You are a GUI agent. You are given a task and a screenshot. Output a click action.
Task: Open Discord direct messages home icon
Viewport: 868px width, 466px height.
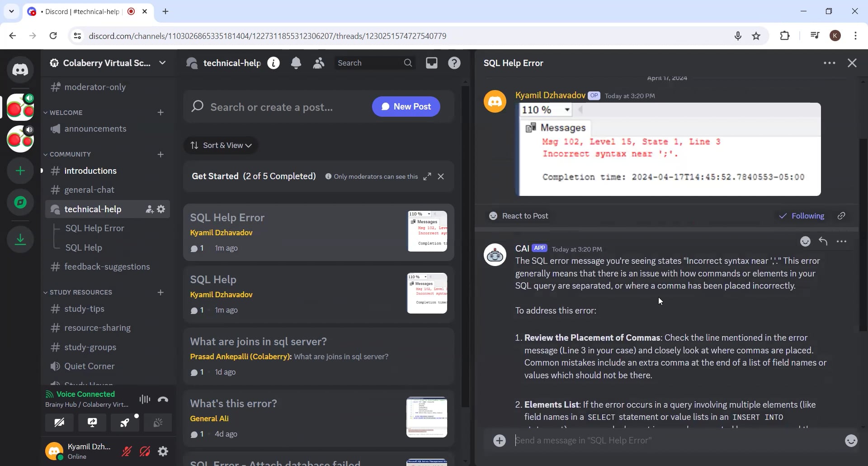[x=20, y=70]
